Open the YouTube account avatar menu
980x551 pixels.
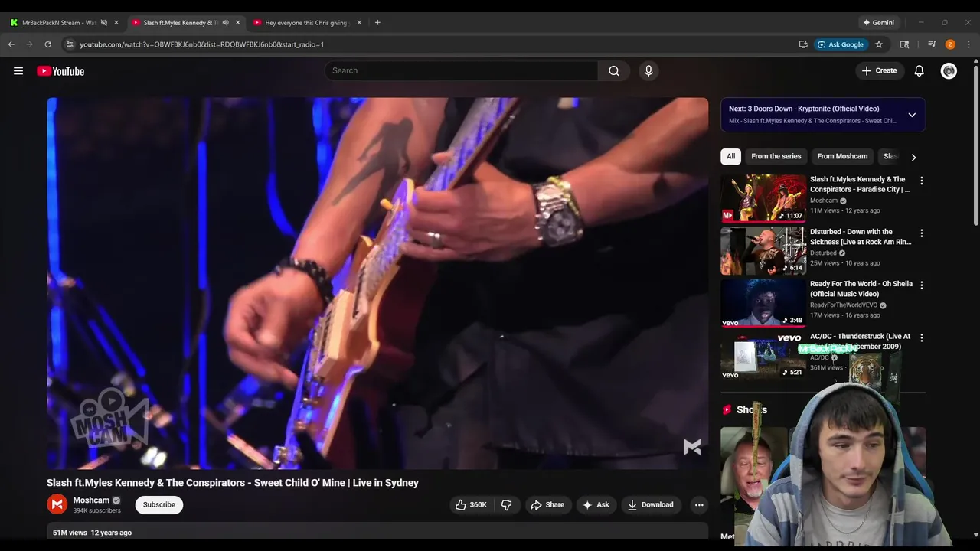pyautogui.click(x=949, y=70)
